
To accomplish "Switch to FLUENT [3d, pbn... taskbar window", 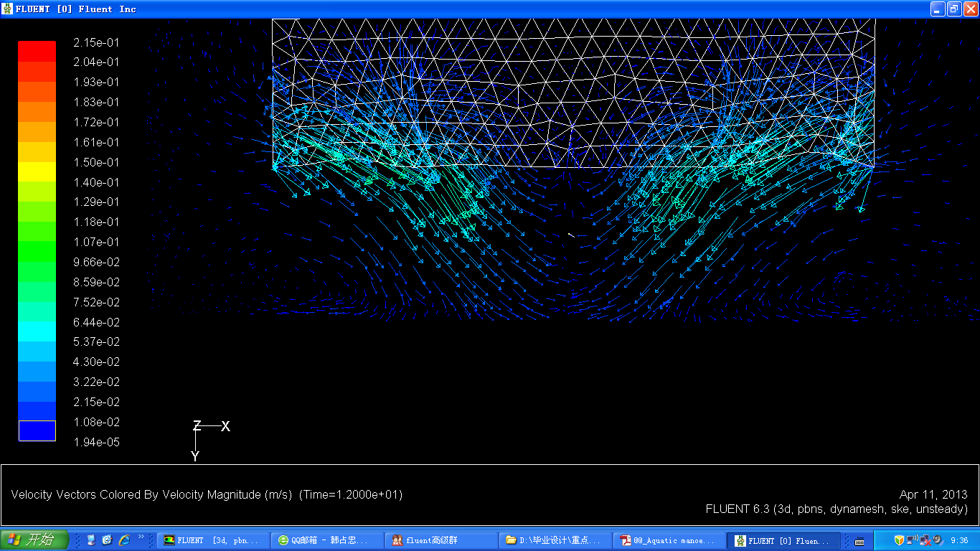I will tap(212, 540).
